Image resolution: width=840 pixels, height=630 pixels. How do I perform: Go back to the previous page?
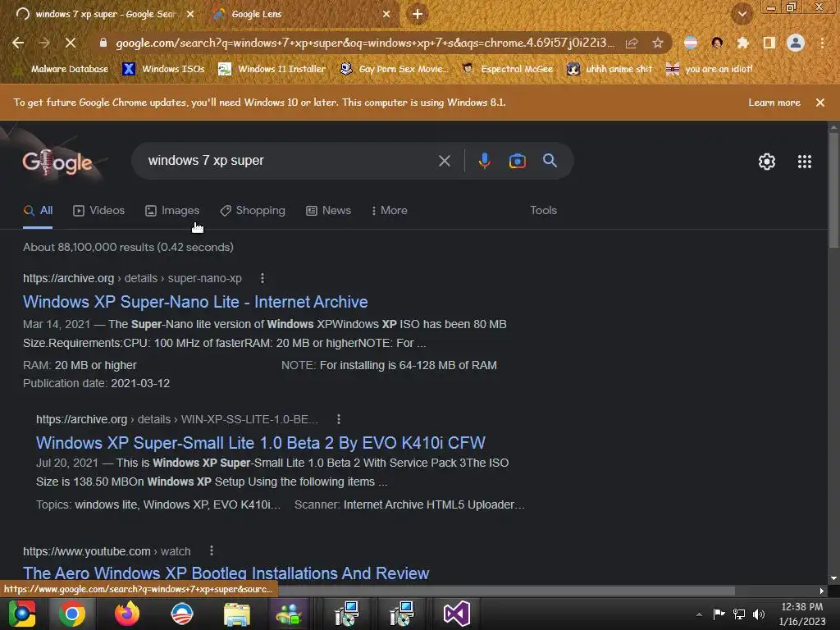[x=18, y=43]
